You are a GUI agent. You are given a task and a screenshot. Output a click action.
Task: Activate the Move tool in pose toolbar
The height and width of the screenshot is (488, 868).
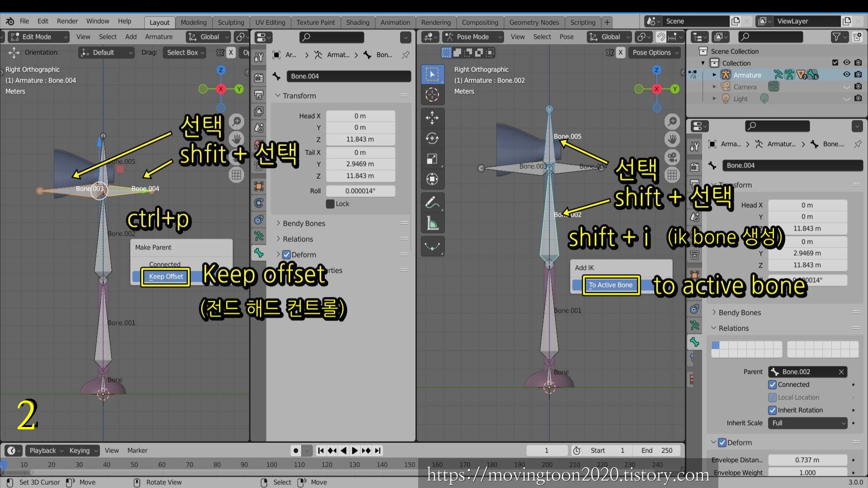[x=432, y=118]
